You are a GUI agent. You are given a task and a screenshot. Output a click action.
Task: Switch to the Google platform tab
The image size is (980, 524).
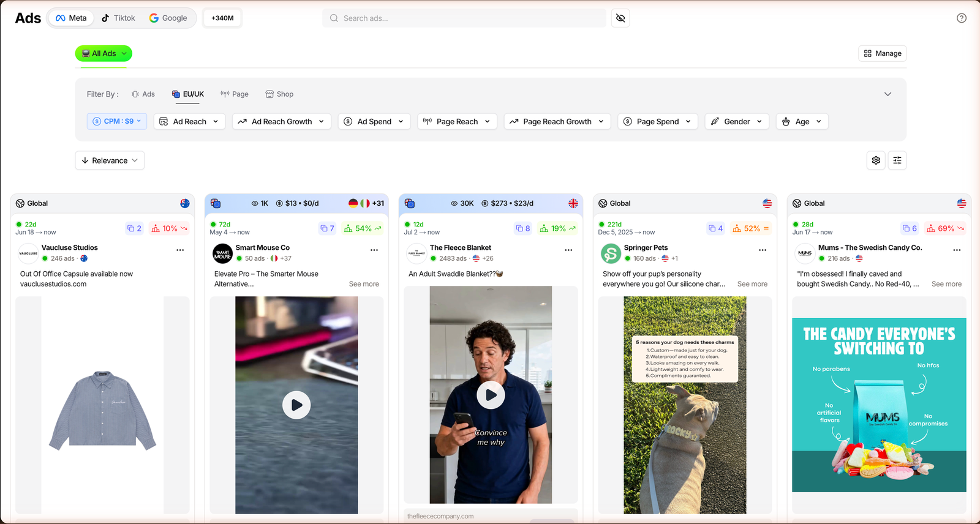point(168,18)
